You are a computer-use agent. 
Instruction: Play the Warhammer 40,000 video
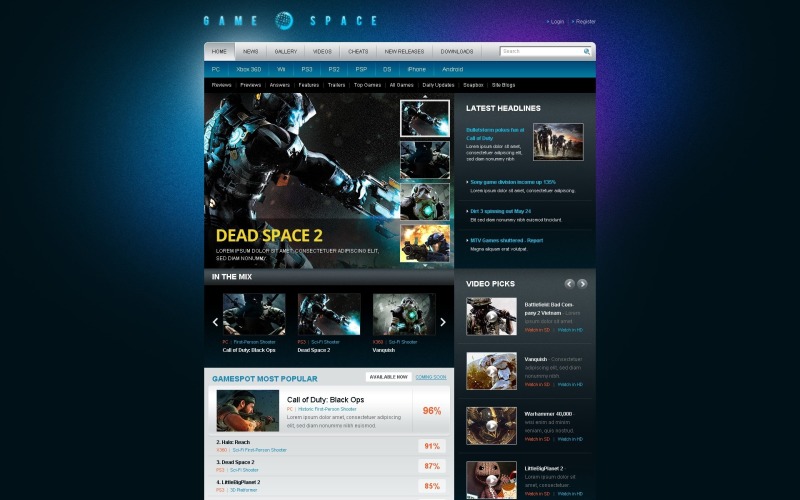pyautogui.click(x=491, y=425)
